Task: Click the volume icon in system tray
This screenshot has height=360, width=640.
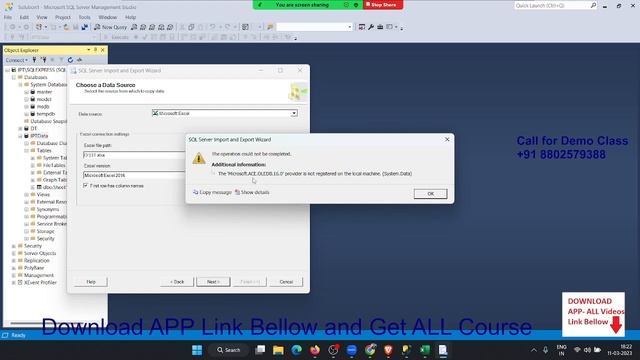Action: (x=587, y=350)
